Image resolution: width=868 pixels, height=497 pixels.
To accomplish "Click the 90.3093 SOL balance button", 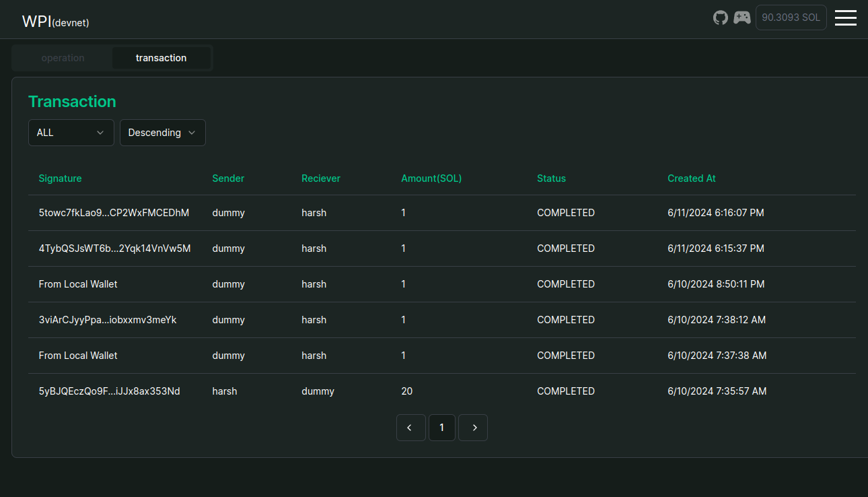I will tap(791, 18).
